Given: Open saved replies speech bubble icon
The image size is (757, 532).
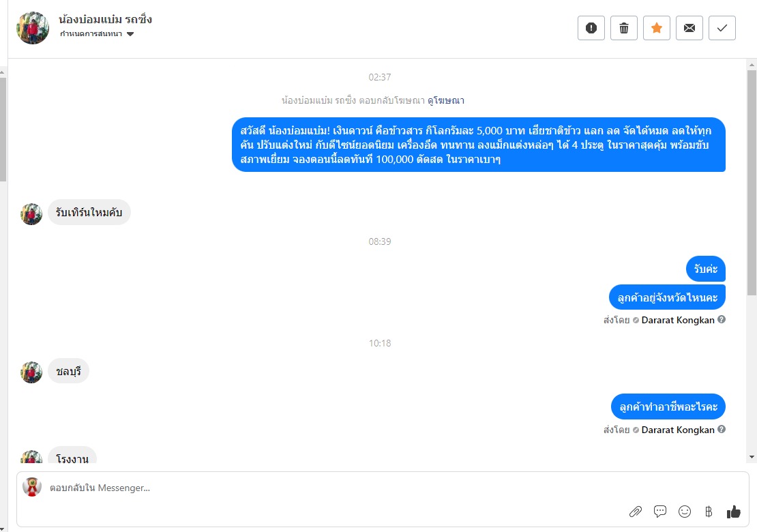Looking at the screenshot, I should (x=660, y=512).
